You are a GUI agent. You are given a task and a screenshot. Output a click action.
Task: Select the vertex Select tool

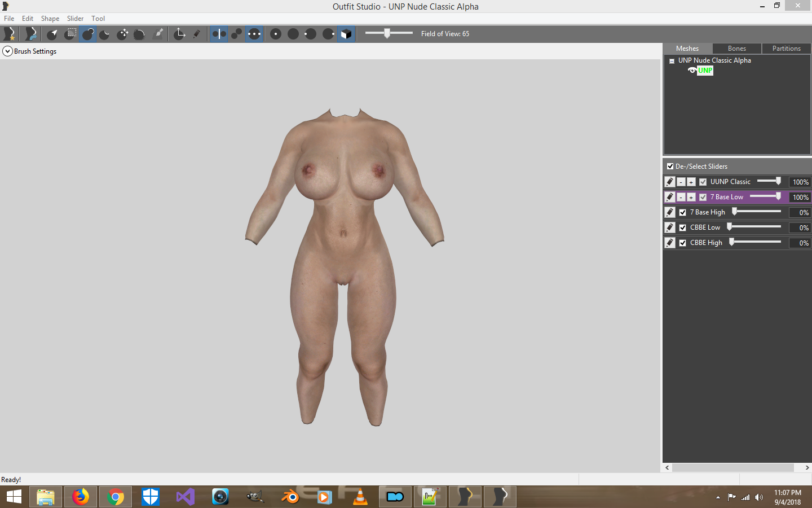click(52, 34)
